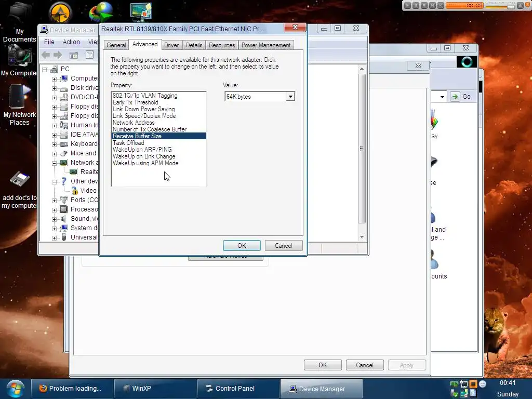Select the Realtek adapter tree item

[x=84, y=172]
